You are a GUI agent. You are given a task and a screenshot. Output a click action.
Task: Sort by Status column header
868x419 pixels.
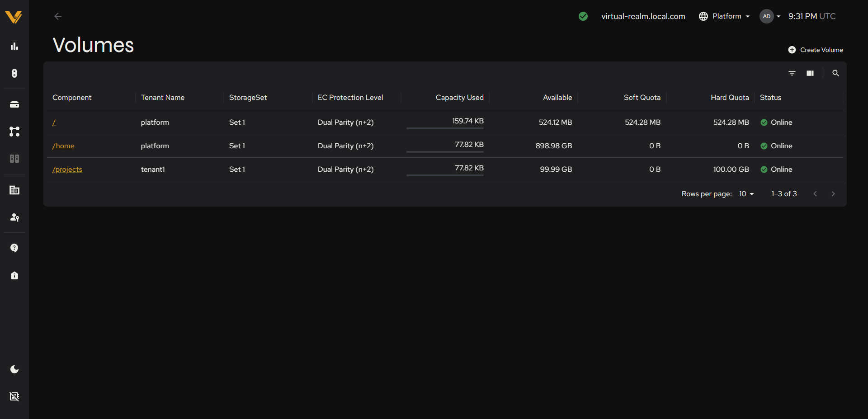pos(770,98)
